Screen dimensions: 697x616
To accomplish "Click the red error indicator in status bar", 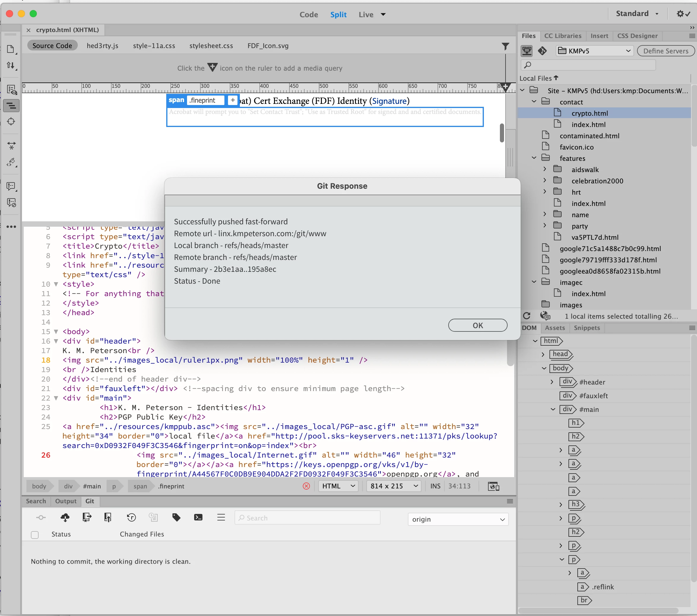I will click(x=306, y=486).
